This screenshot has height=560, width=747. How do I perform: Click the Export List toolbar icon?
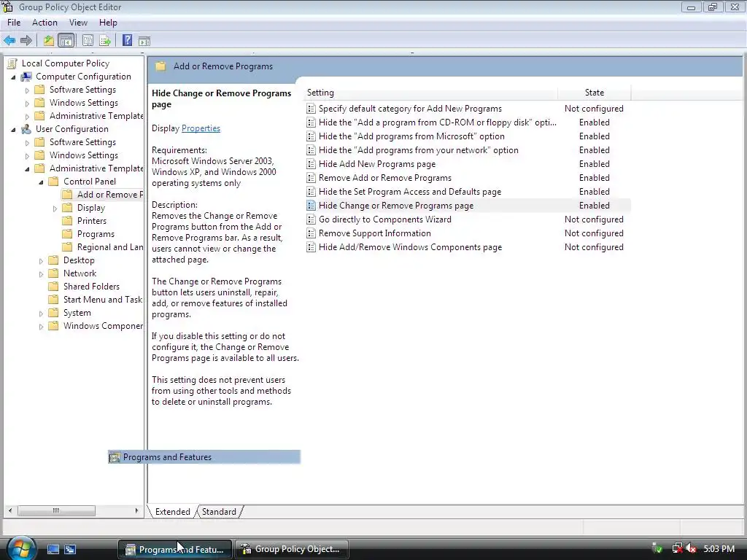(105, 41)
